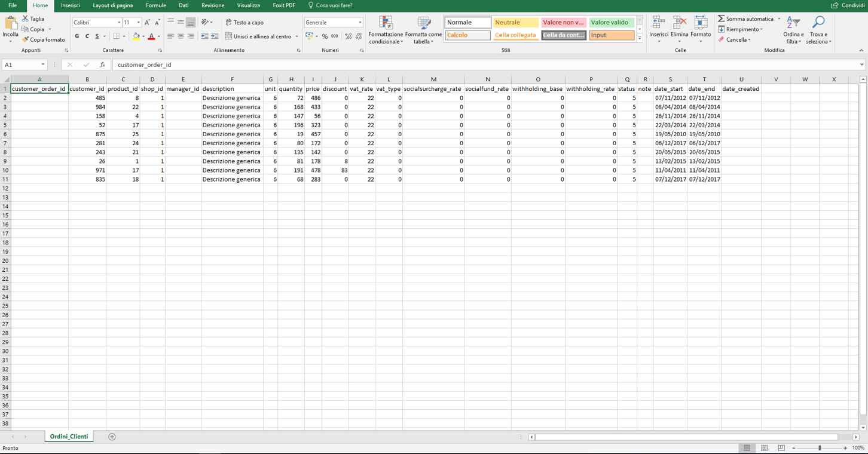Click the Ordina e filtra icon

[x=793, y=24]
